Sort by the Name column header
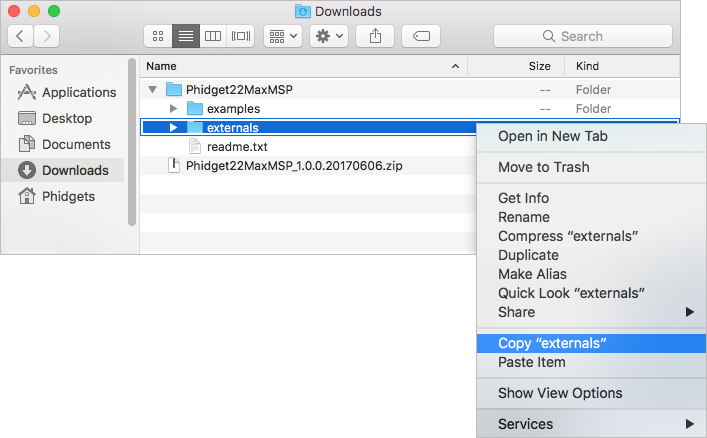The height and width of the screenshot is (438, 707). [x=304, y=66]
